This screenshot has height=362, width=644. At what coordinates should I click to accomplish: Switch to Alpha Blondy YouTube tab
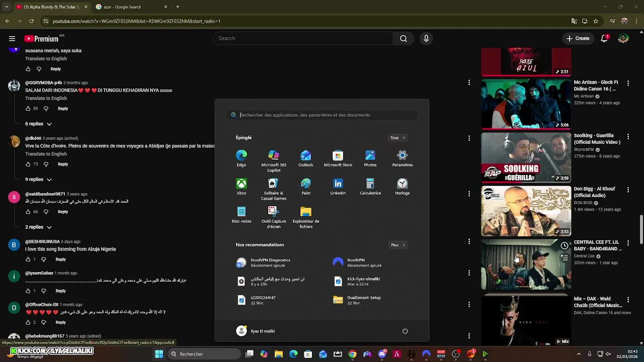52,7
